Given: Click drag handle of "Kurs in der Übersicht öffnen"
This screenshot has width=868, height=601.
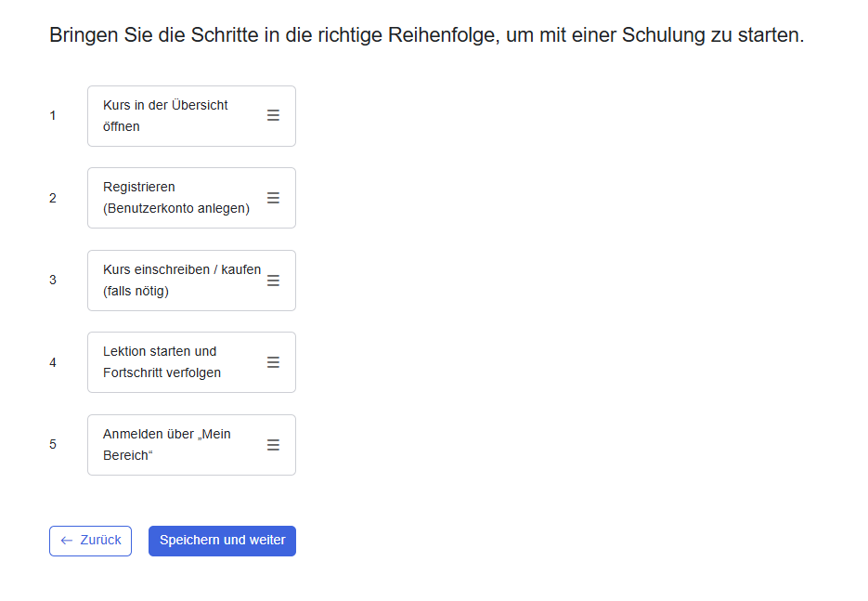Looking at the screenshot, I should point(273,115).
